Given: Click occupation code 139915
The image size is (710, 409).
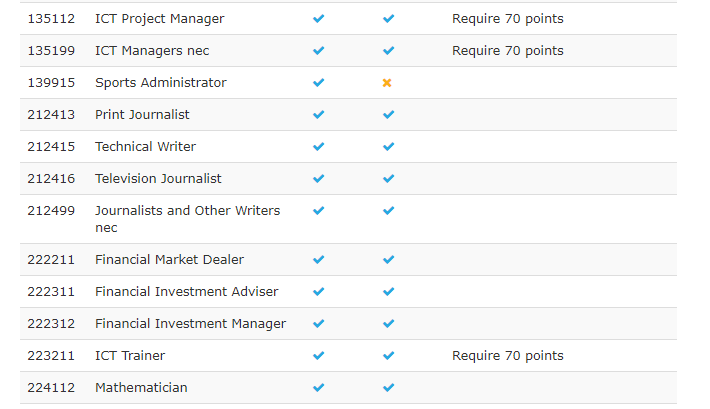Looking at the screenshot, I should click(x=51, y=83).
